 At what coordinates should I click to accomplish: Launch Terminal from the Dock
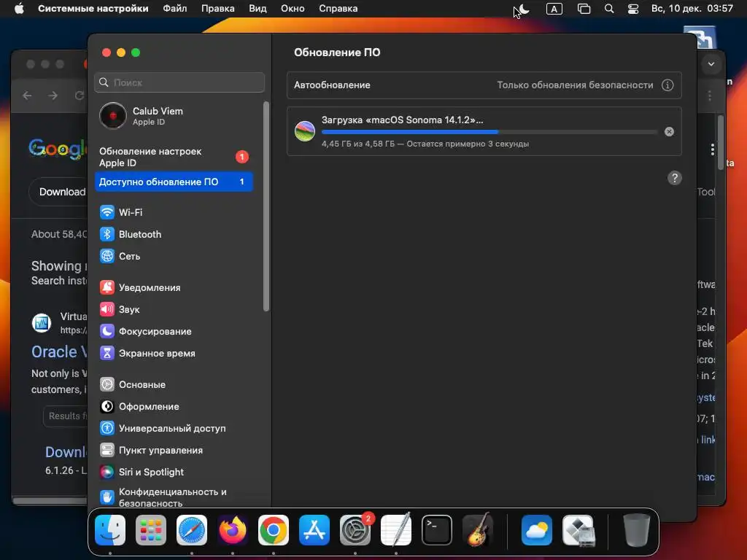coord(437,530)
